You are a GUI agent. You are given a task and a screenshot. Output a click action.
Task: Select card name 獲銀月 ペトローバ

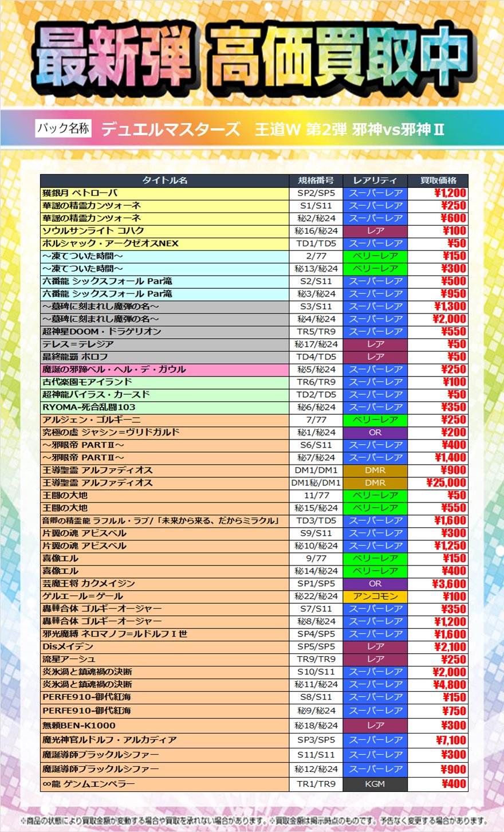pyautogui.click(x=80, y=193)
